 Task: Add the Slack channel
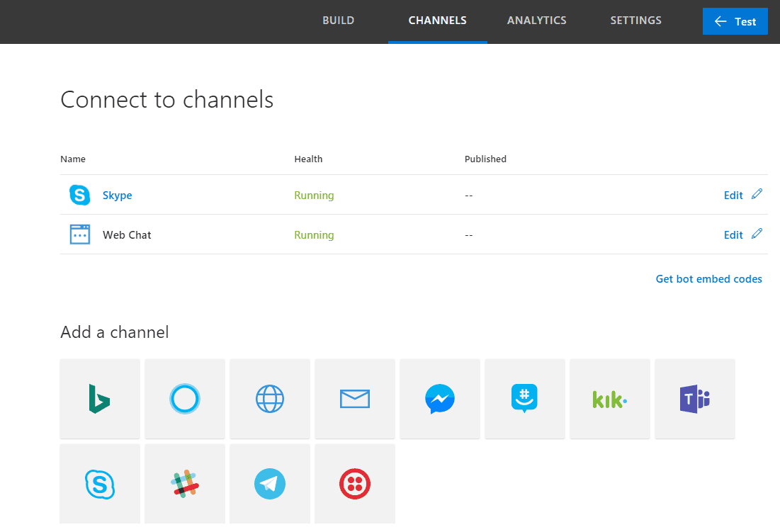click(185, 485)
